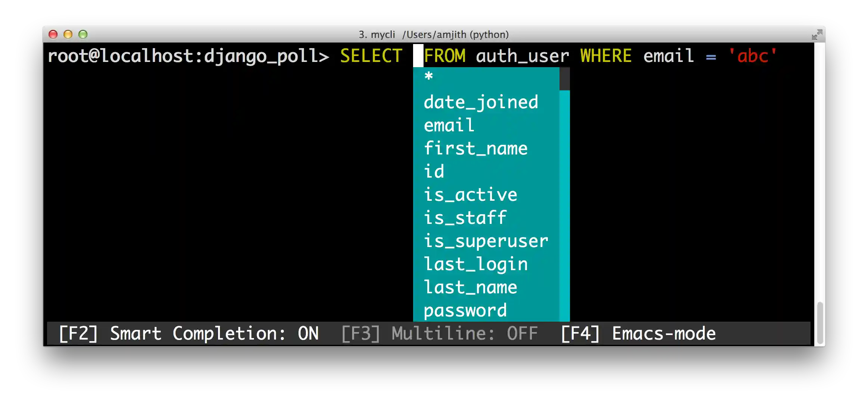Select is_active in completion popup
868x406 pixels.
(470, 195)
